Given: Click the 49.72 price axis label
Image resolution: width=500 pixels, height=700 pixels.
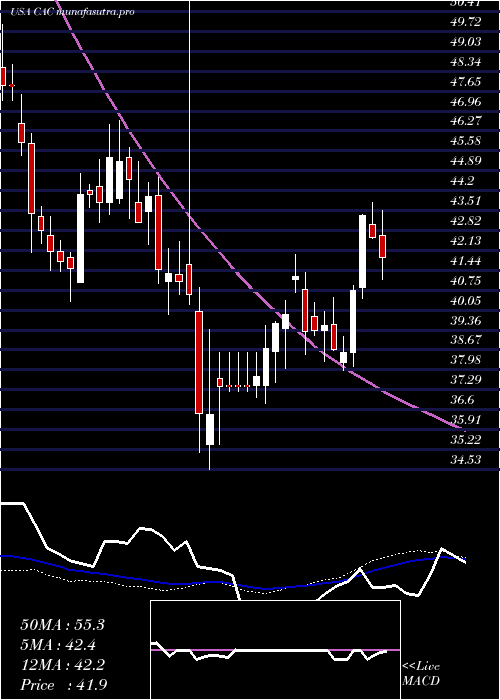Looking at the screenshot, I should 466,22.
